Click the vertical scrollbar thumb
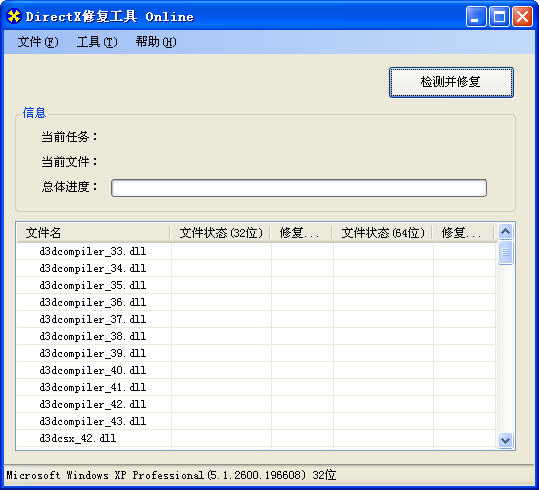 coord(505,252)
